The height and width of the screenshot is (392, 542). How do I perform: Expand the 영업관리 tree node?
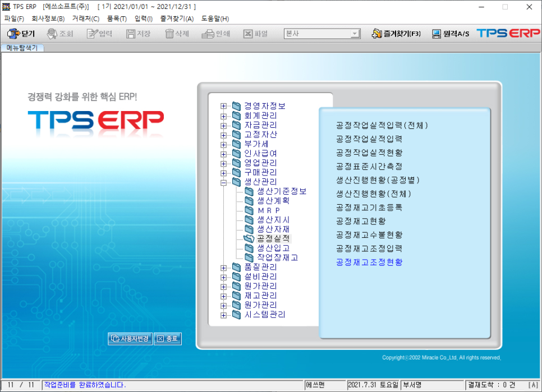[x=224, y=163]
